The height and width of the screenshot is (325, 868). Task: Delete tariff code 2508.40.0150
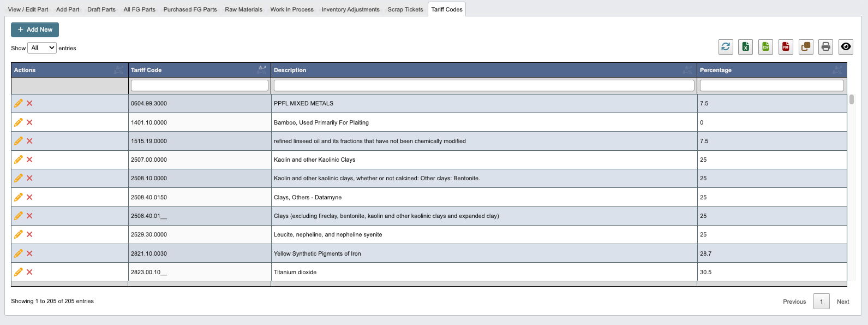29,197
